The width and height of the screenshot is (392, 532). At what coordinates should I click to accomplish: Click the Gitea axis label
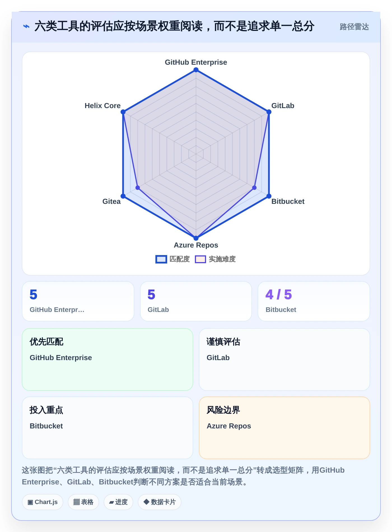click(x=111, y=201)
